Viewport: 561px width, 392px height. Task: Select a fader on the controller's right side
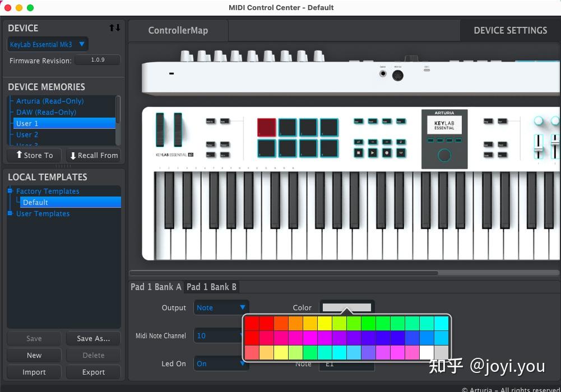coord(537,146)
